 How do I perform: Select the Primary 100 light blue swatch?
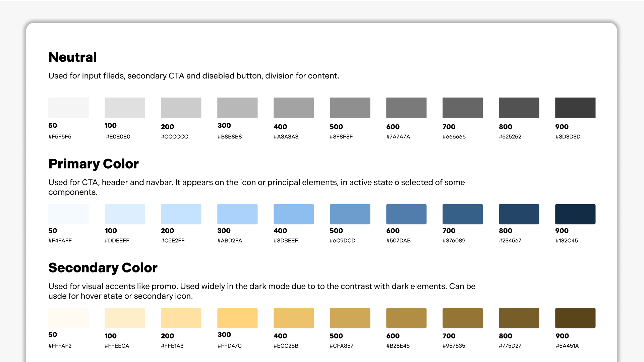125,214
